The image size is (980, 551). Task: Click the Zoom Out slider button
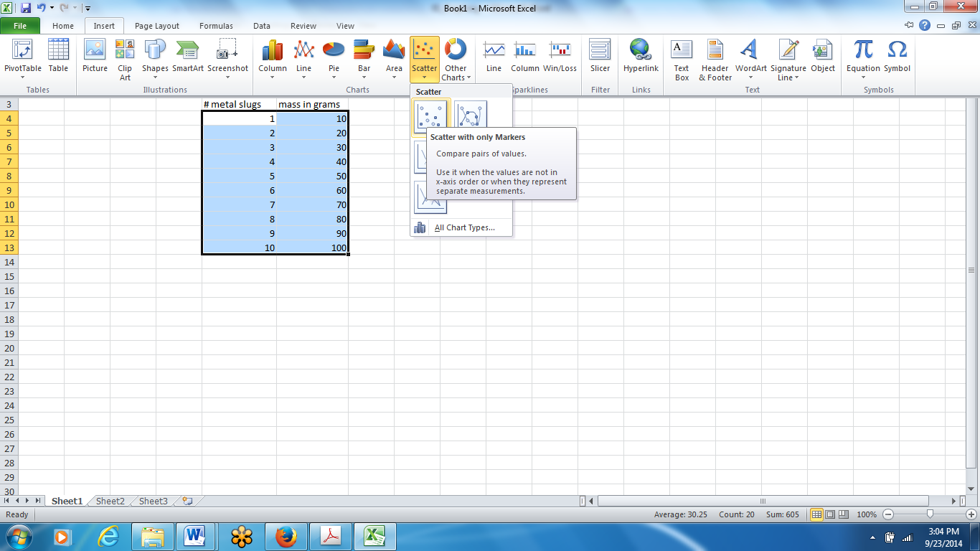[887, 514]
